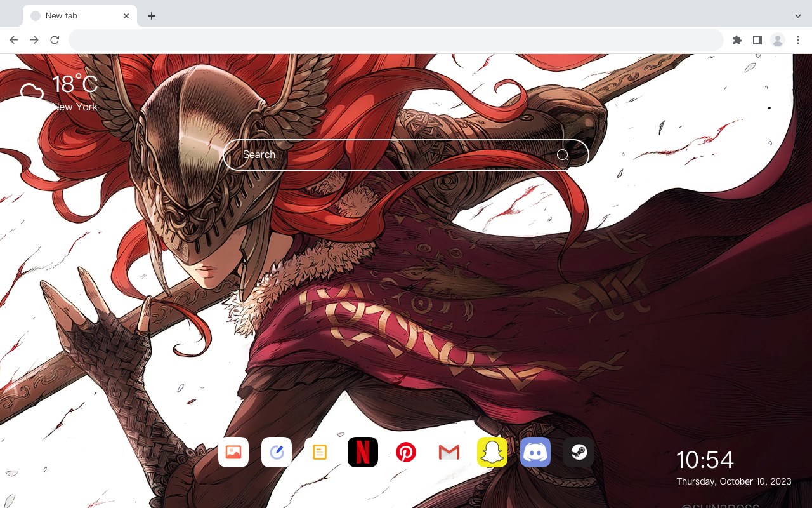Click the magnifier icon in the search box
The width and height of the screenshot is (812, 508).
click(563, 155)
